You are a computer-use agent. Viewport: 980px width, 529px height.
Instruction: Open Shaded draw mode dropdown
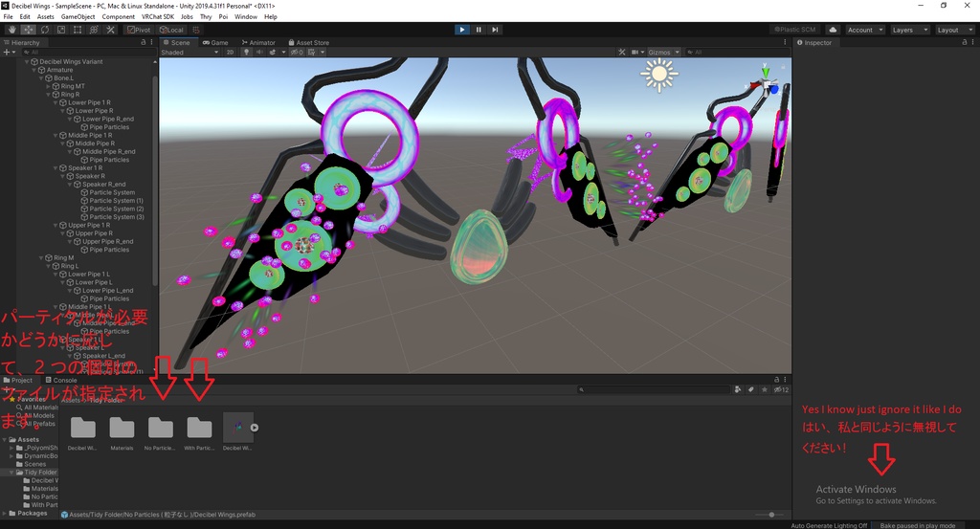(190, 52)
